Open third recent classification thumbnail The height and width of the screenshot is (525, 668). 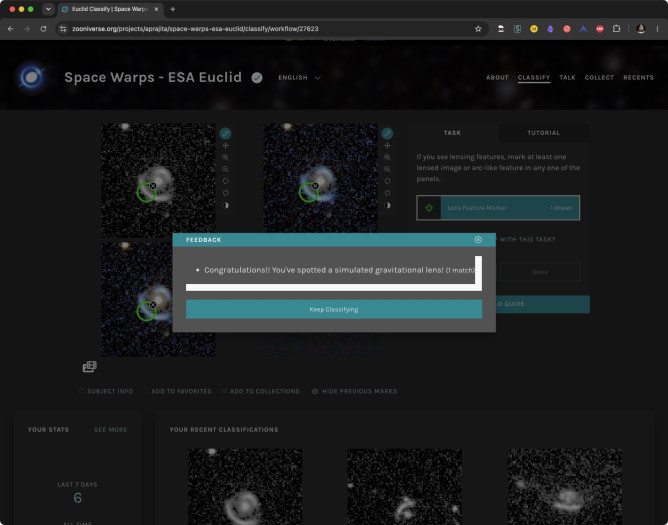(x=564, y=487)
